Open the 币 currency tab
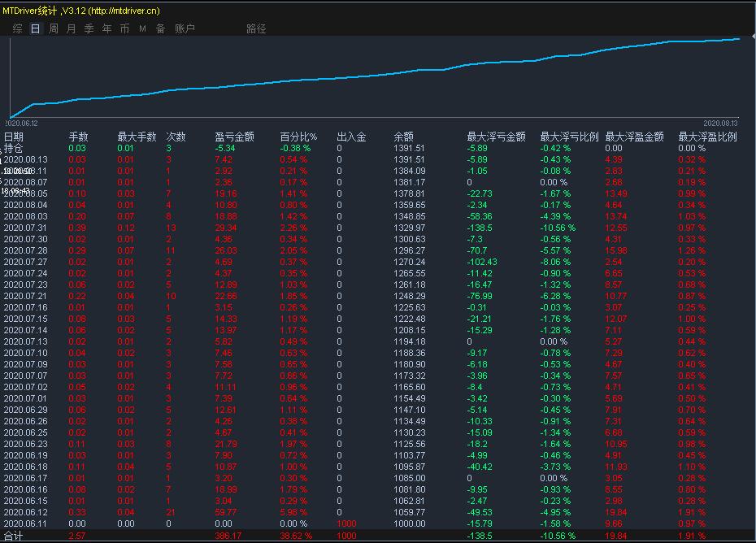 (124, 28)
